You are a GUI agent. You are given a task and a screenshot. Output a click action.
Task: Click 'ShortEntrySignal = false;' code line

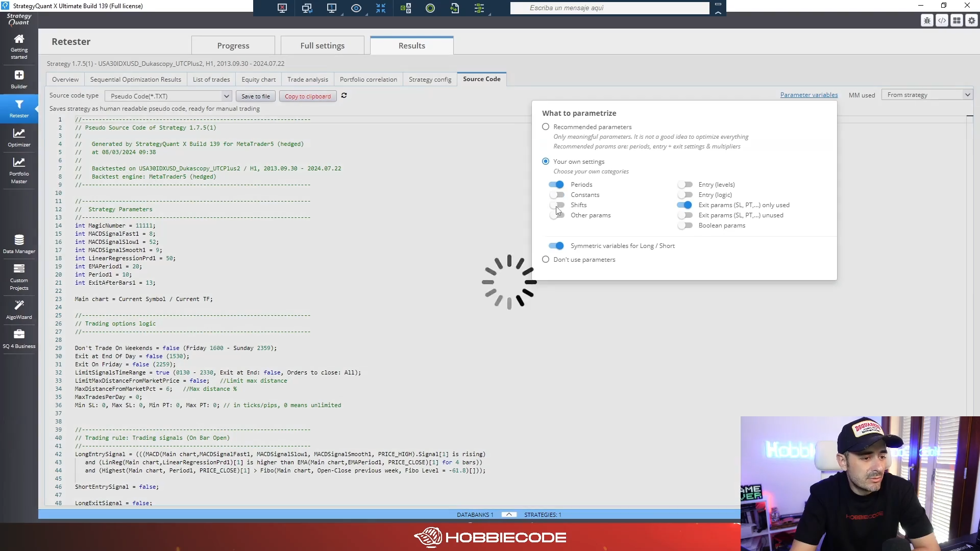(117, 487)
